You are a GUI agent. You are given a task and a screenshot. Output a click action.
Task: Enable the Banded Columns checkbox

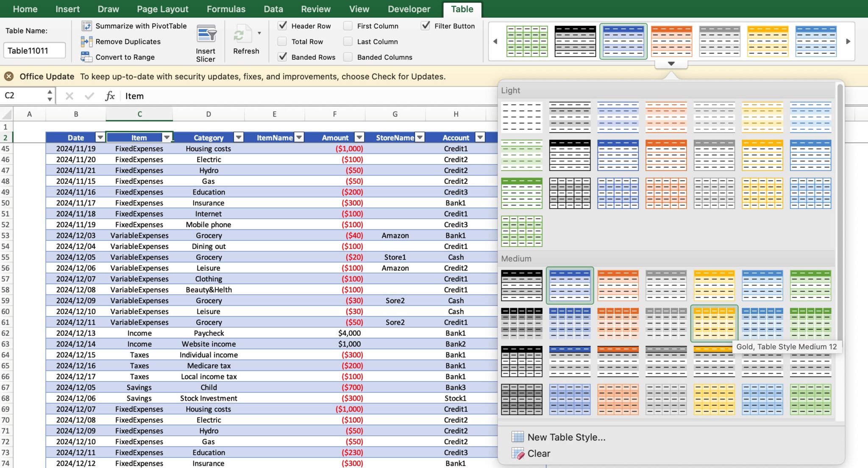(348, 57)
